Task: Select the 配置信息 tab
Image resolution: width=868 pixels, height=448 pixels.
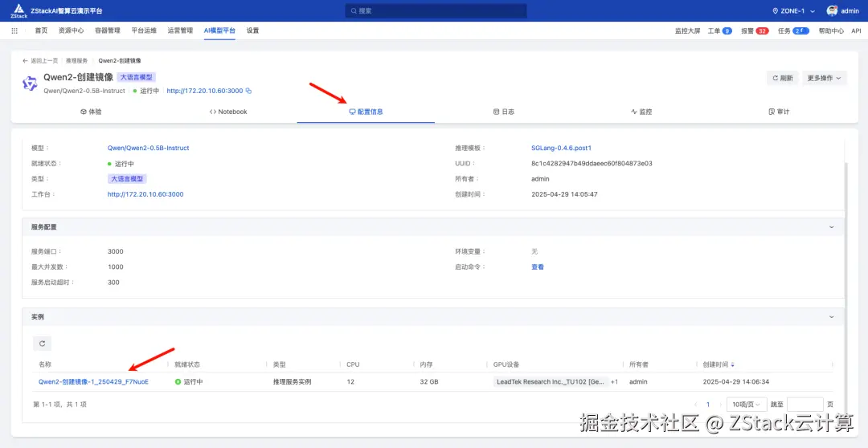Action: click(366, 112)
